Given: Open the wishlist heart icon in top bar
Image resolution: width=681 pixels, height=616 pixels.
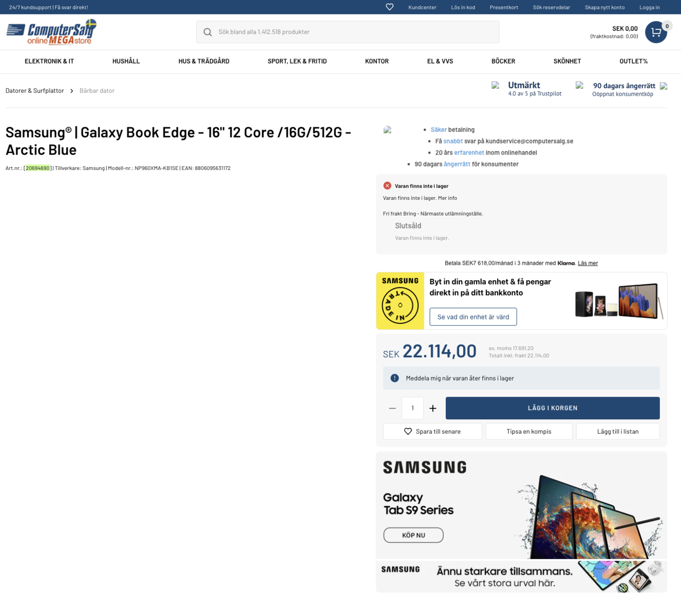Looking at the screenshot, I should point(389,7).
